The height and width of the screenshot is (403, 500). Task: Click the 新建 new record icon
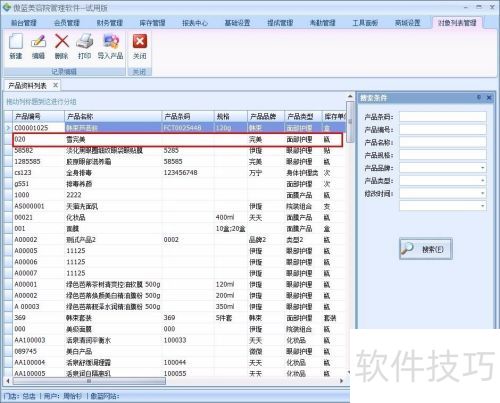point(15,42)
